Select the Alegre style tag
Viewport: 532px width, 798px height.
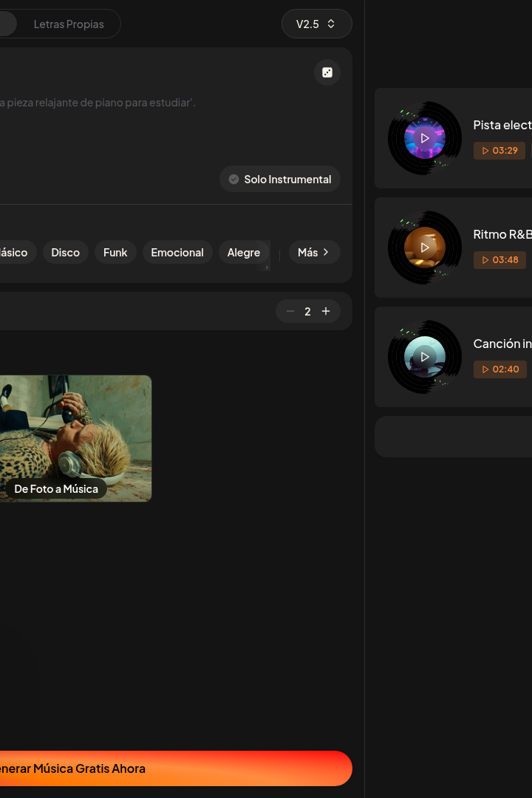pyautogui.click(x=244, y=253)
